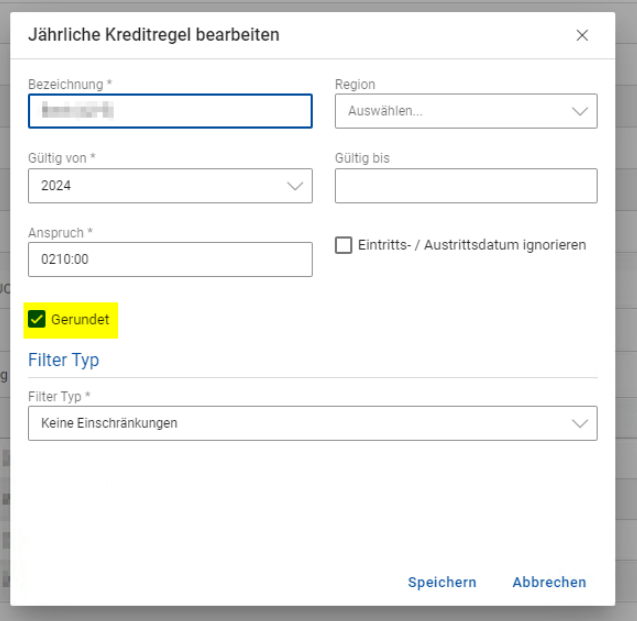Focus the Anspruch field containing 0210:00
The height and width of the screenshot is (621, 637).
170,260
